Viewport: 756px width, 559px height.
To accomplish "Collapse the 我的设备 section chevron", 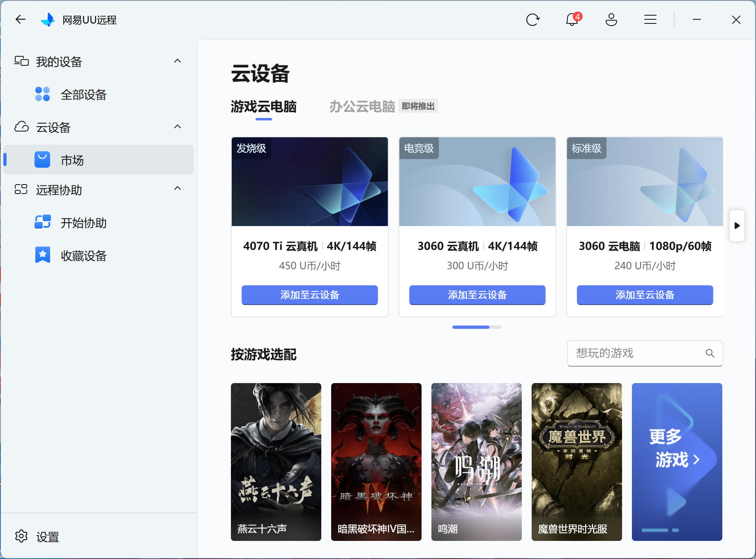I will click(x=177, y=61).
